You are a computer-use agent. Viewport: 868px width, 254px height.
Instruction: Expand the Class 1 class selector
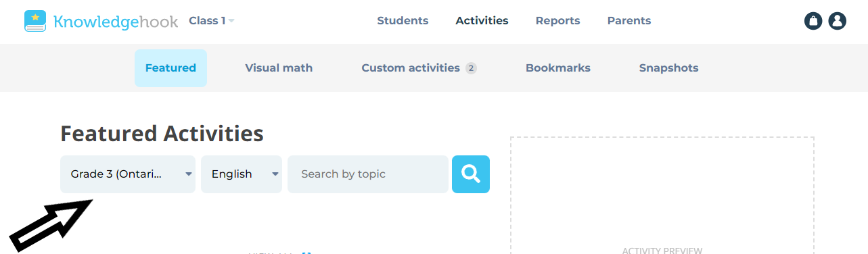212,21
